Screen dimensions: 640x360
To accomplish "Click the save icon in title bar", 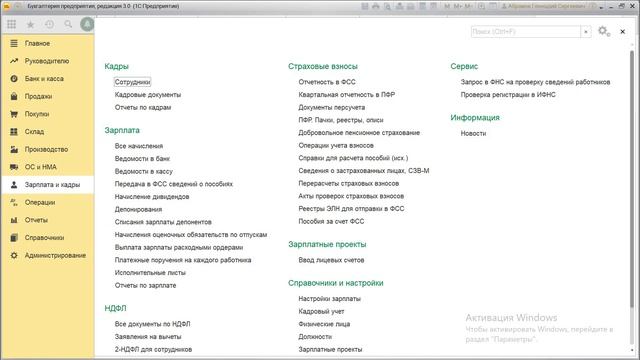I will click(364, 6).
